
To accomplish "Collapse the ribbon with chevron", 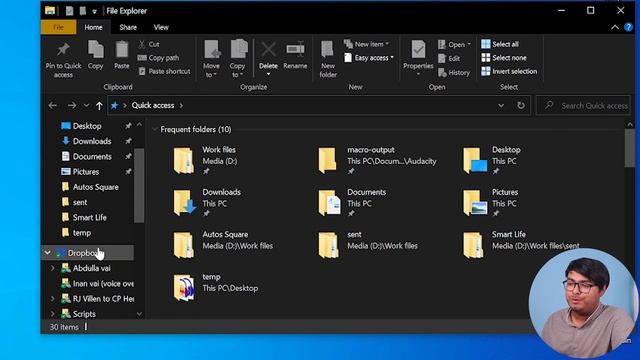I will (615, 27).
